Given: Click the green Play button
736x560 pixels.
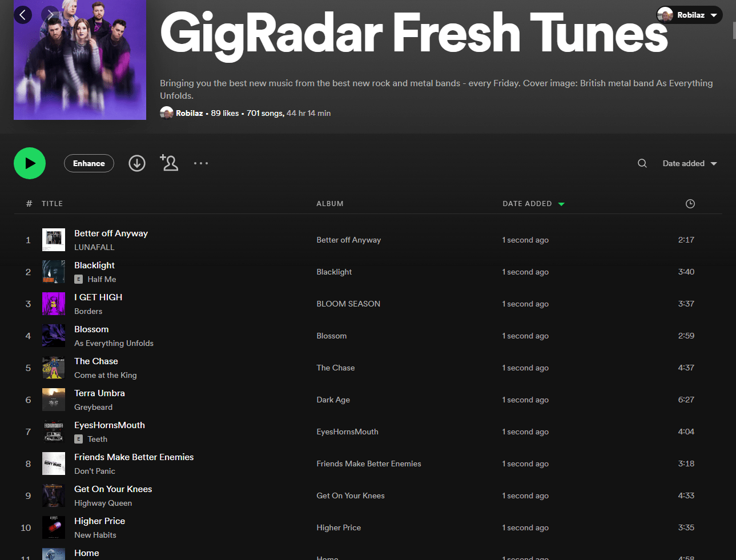Looking at the screenshot, I should [30, 163].
